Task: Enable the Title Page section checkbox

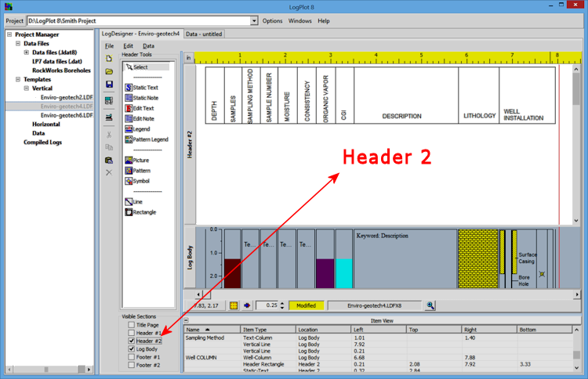Action: [x=131, y=324]
